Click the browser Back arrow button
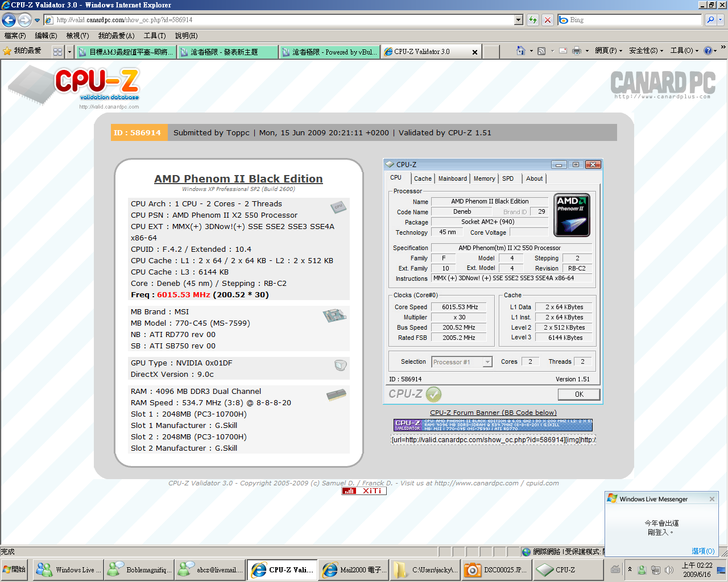Screen dimensions: 728x582 click(x=9, y=20)
